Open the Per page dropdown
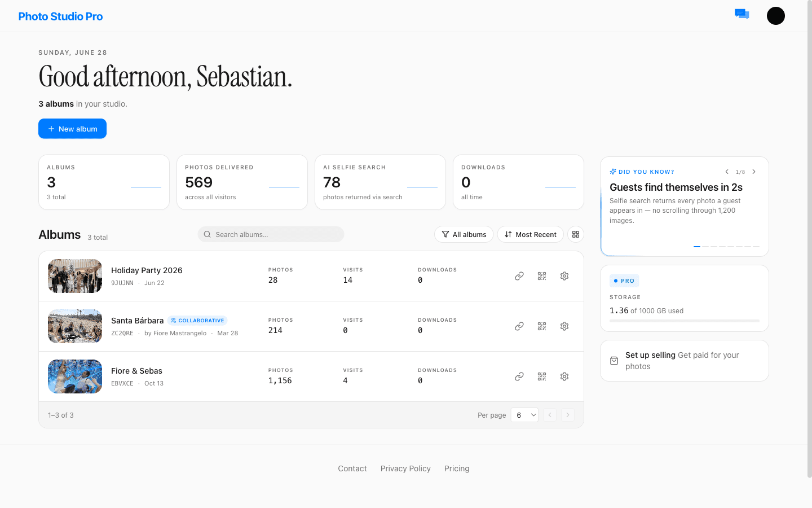Screen dimensions: 812x508 [524, 415]
